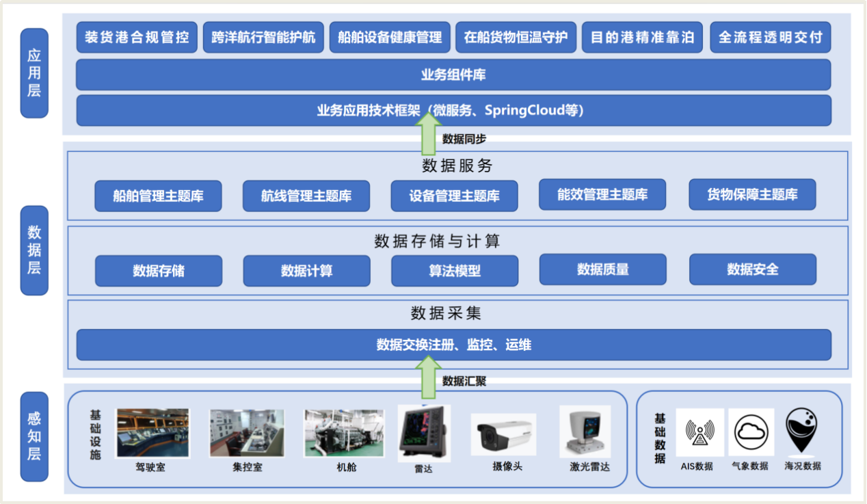The height and width of the screenshot is (504, 867).
Task: Click the 装货港合规管控 button
Action: 137,37
